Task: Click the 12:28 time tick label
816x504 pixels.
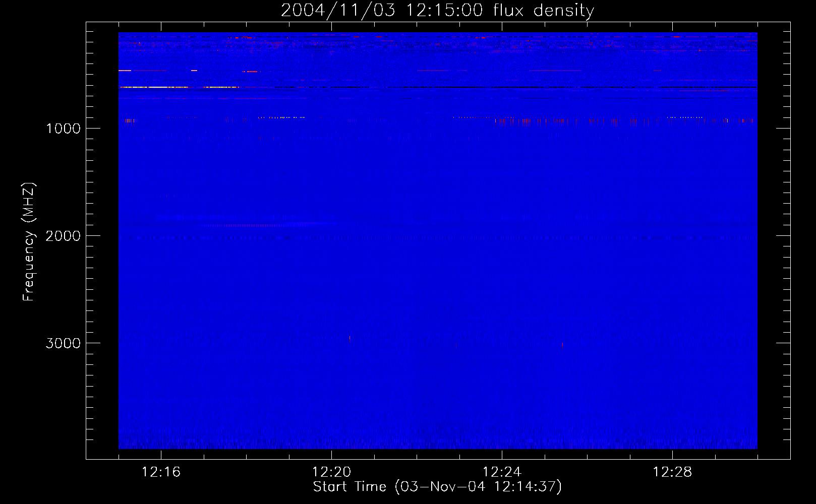Action: 672,472
